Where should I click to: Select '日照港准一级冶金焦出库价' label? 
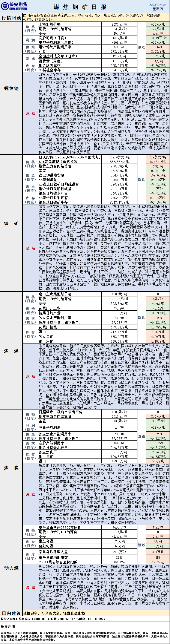[x=61, y=412]
